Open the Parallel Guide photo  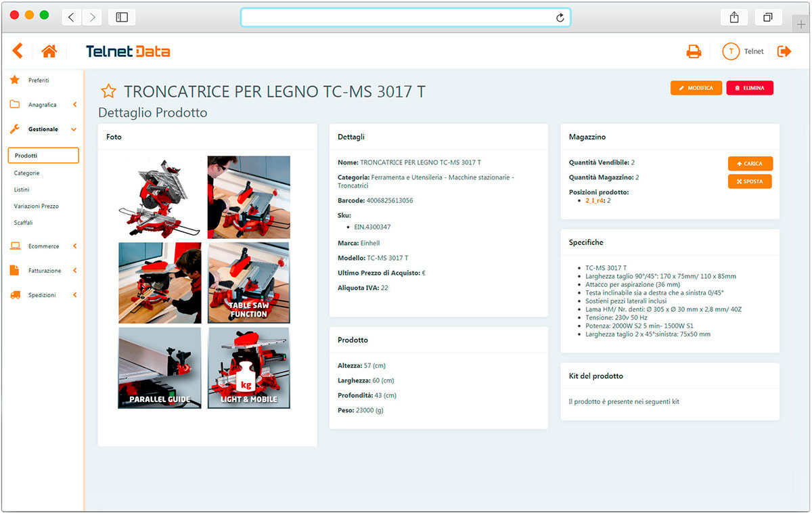click(160, 368)
